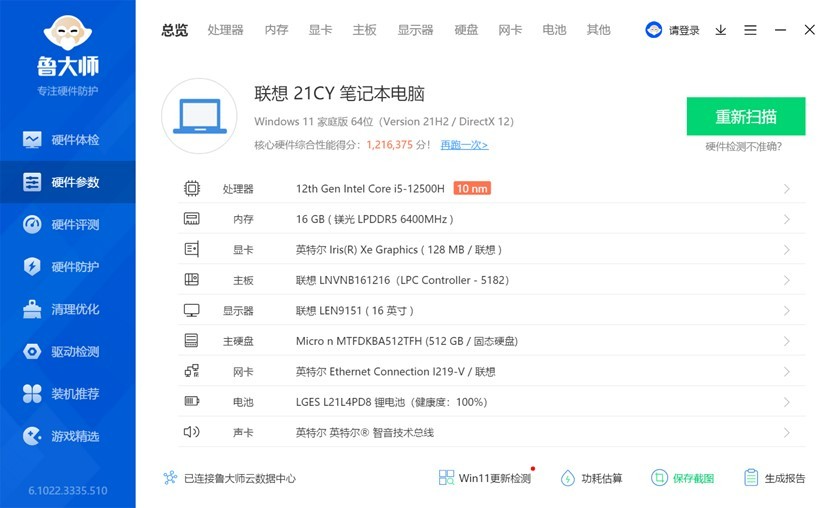Click version number 6.1022.3335.510
Viewport: 831px width, 508px height.
[68, 491]
